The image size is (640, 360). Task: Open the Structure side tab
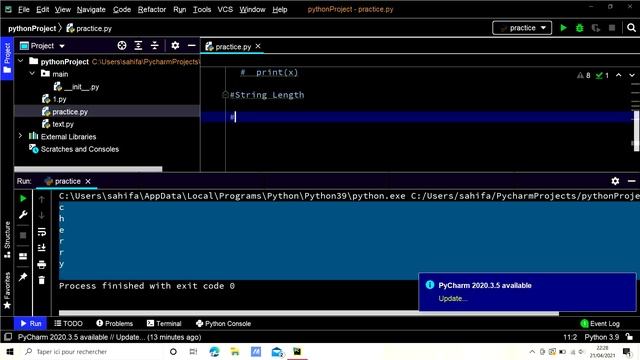pyautogui.click(x=7, y=239)
